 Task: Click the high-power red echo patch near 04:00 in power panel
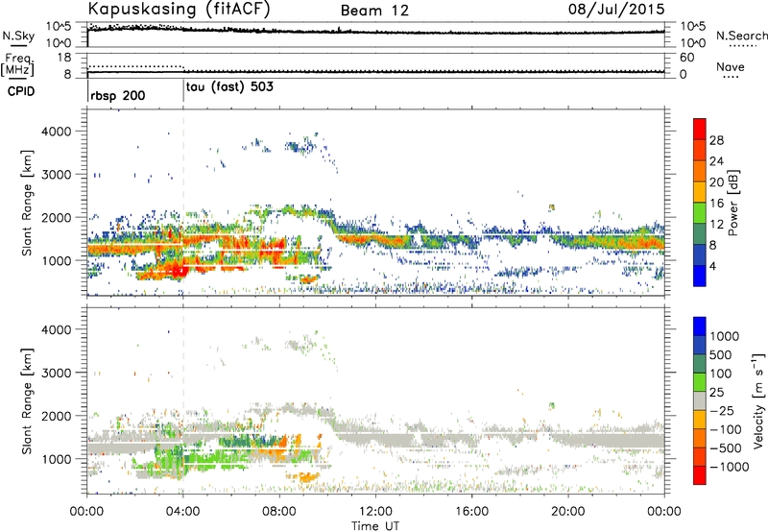pyautogui.click(x=180, y=271)
